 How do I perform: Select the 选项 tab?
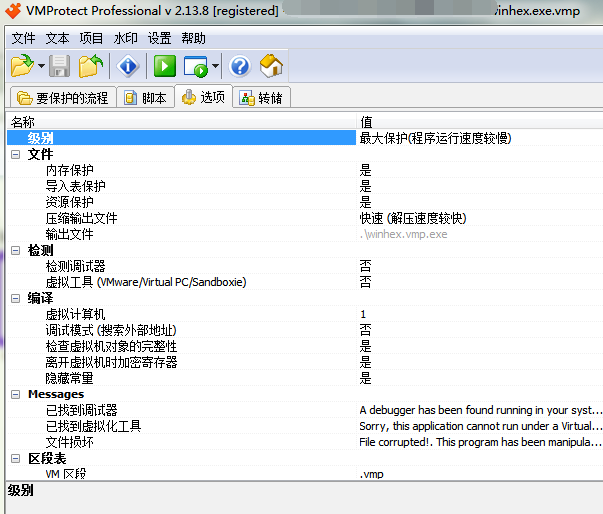tap(203, 97)
